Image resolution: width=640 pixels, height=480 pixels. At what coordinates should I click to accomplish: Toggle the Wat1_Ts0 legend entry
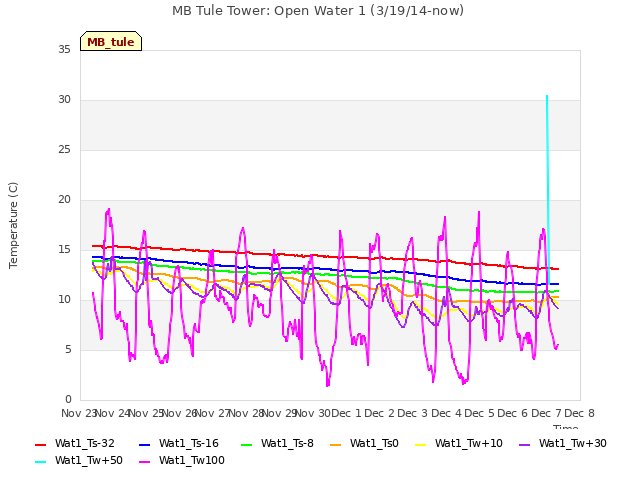(364, 443)
